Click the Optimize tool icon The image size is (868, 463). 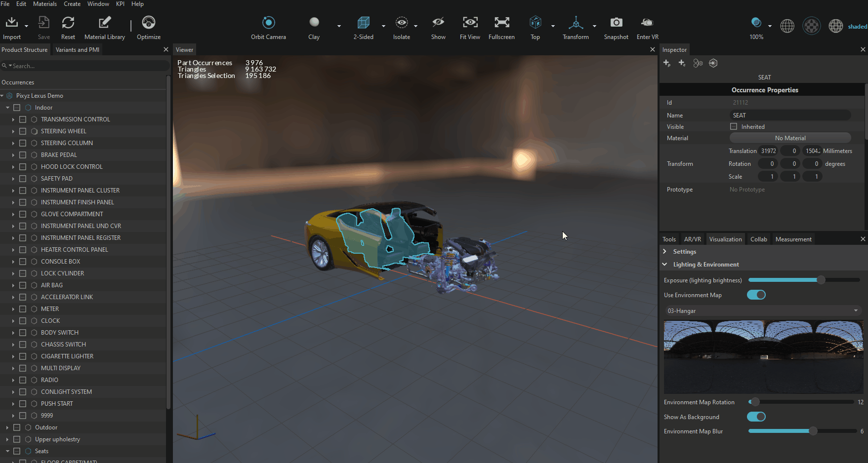pos(149,23)
